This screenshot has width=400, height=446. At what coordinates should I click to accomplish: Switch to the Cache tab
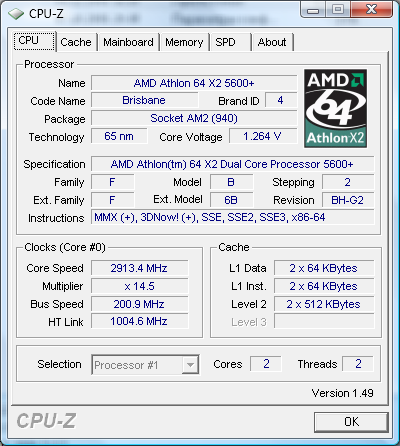coord(76,42)
